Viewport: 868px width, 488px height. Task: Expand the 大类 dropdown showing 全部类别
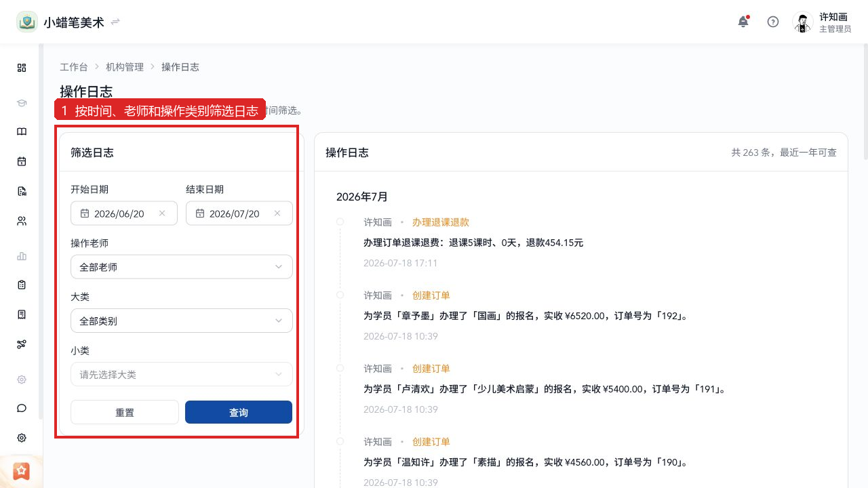182,321
